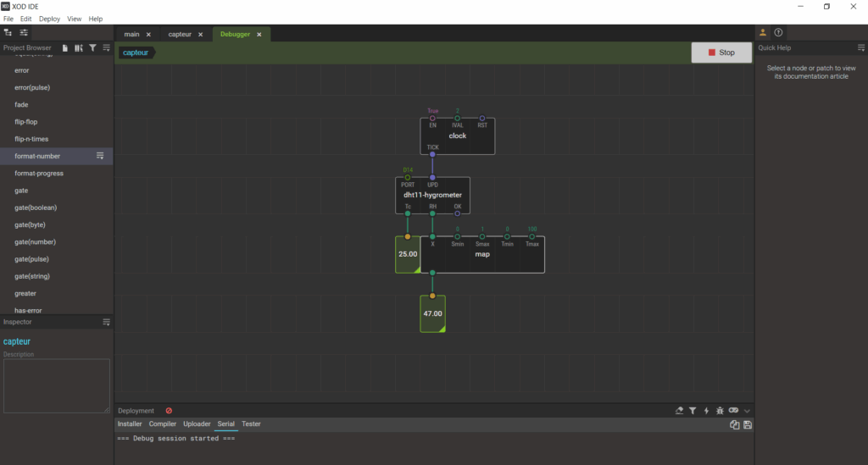This screenshot has width=868, height=465.
Task: Close the capteur tab
Action: [x=200, y=34]
